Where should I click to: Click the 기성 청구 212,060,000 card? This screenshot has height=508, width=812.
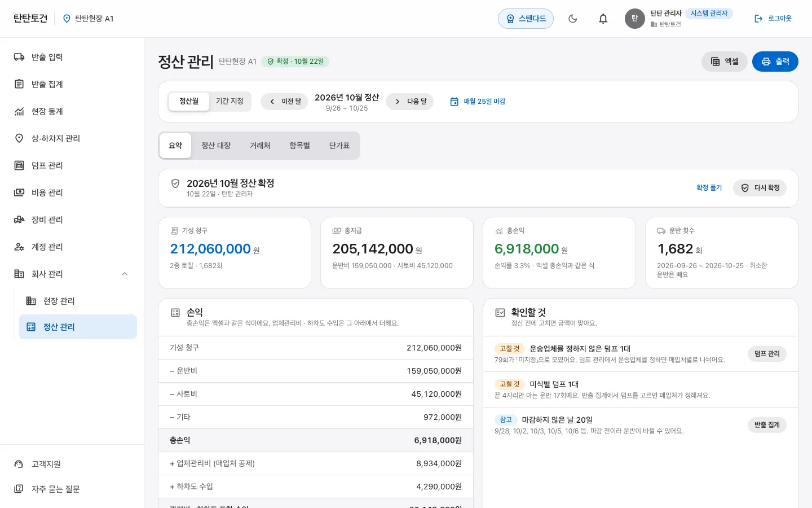[x=235, y=253]
